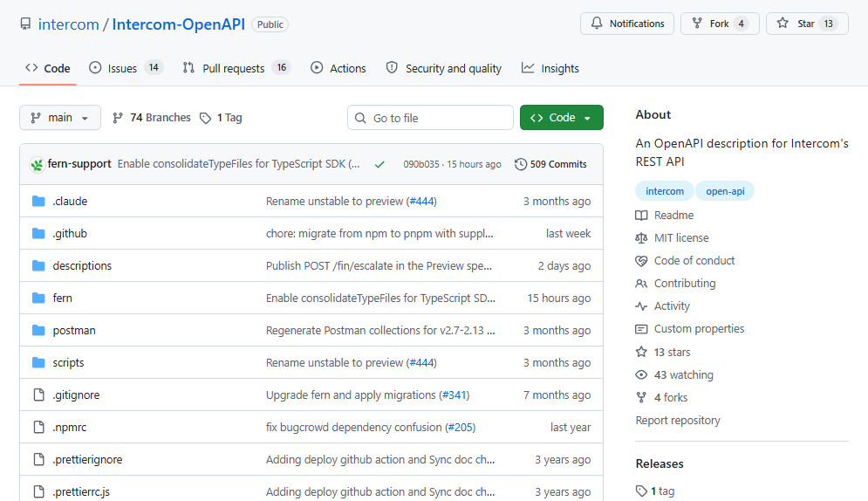Image resolution: width=868 pixels, height=501 pixels.
Task: Click the bell icon in Notifications
Action: (596, 24)
